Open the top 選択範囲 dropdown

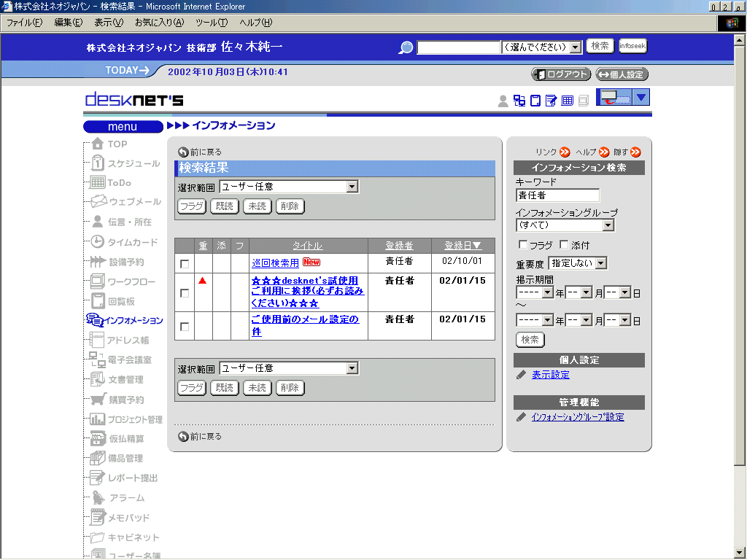[x=352, y=187]
